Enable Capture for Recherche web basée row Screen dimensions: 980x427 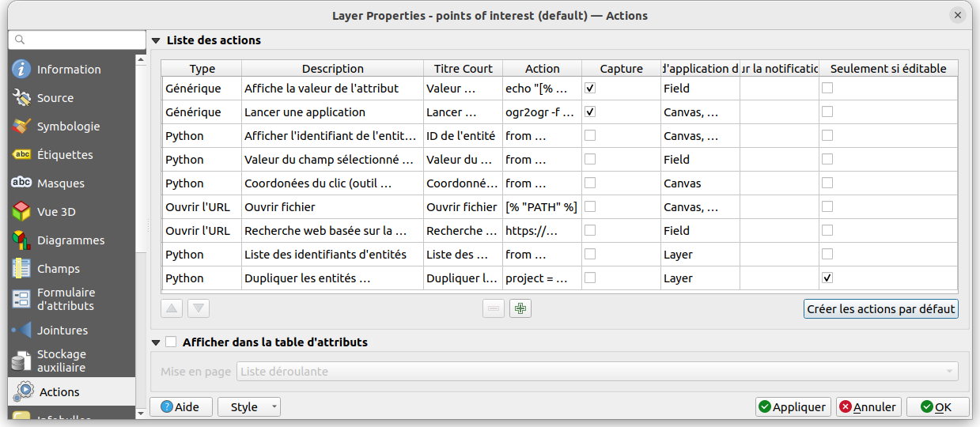pyautogui.click(x=590, y=230)
